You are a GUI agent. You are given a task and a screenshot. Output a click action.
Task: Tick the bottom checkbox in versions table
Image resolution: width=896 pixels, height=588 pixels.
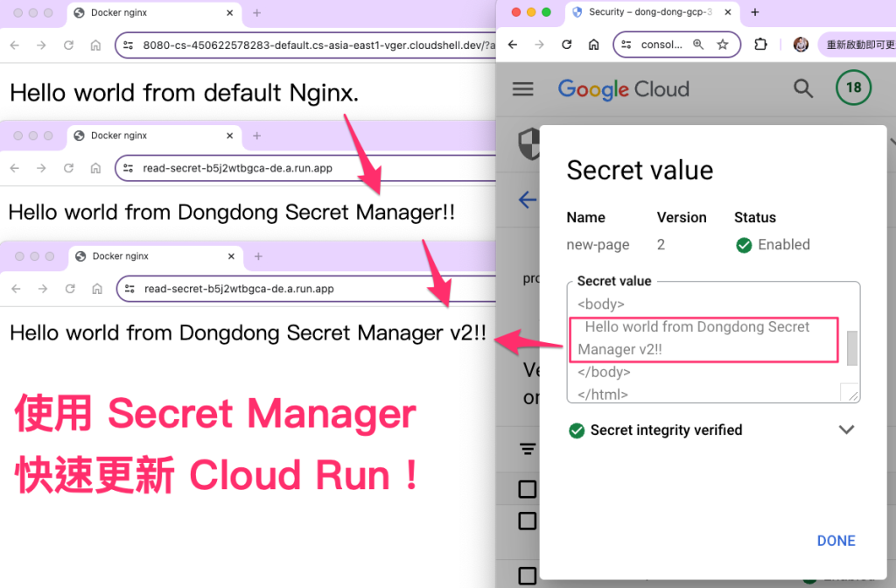[x=527, y=575]
